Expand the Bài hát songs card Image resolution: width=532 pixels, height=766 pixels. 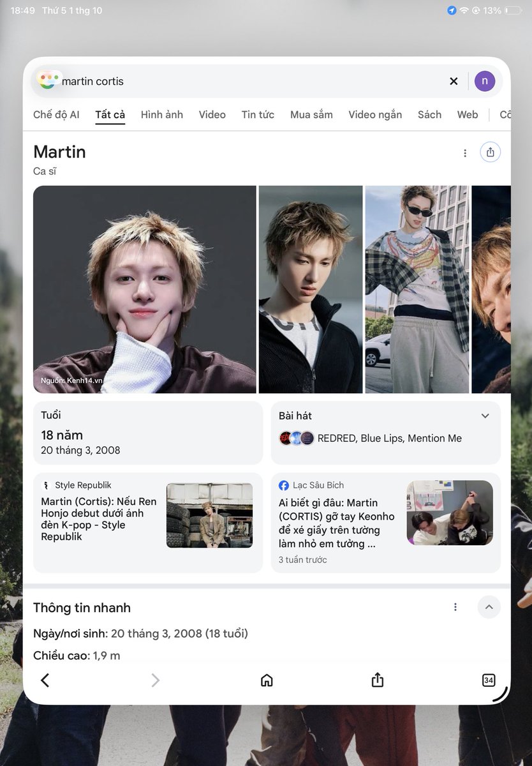click(x=485, y=416)
